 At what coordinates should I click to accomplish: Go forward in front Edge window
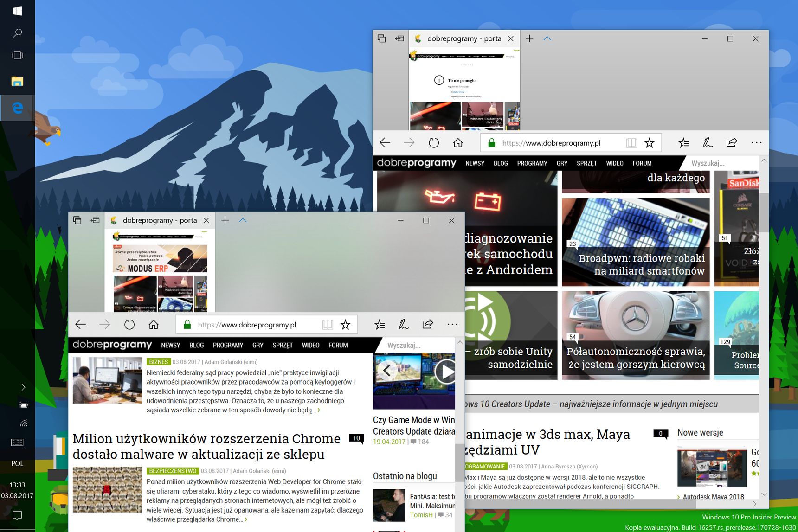(105, 325)
